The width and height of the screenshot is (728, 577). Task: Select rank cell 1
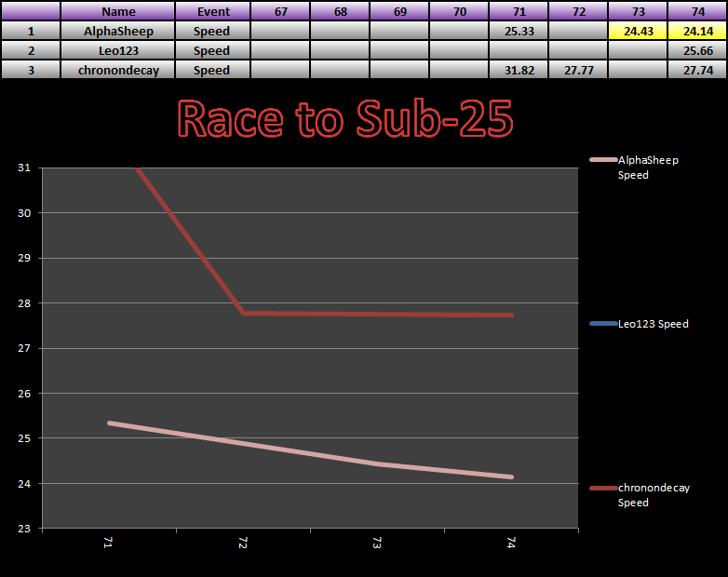tap(31, 31)
